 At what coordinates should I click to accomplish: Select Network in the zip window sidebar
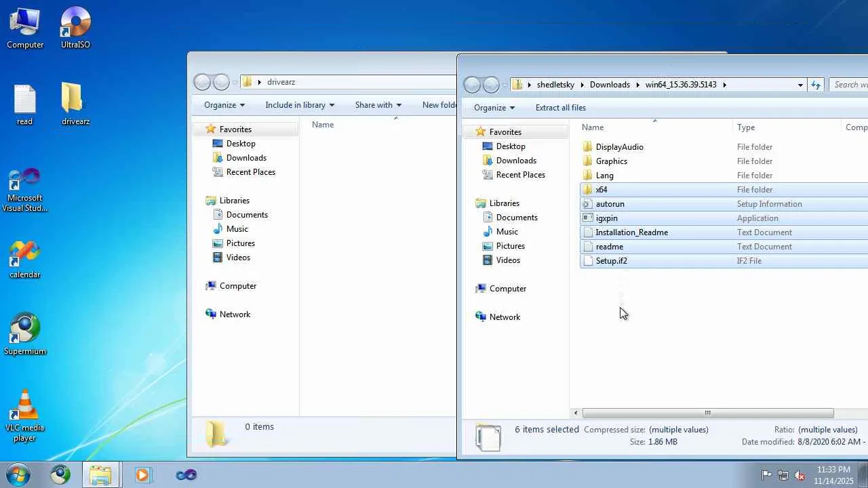(x=505, y=317)
